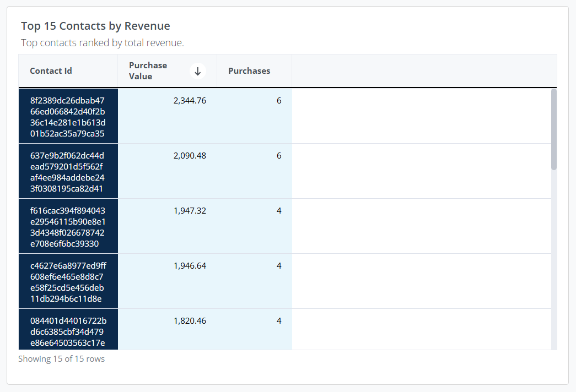Sort by Purchase Value column header
This screenshot has width=576, height=392.
pyautogui.click(x=168, y=71)
